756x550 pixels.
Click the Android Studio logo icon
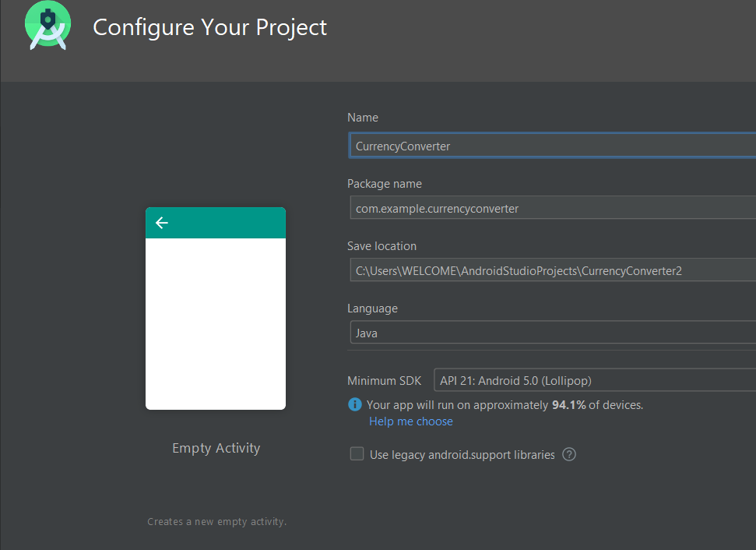tap(47, 26)
